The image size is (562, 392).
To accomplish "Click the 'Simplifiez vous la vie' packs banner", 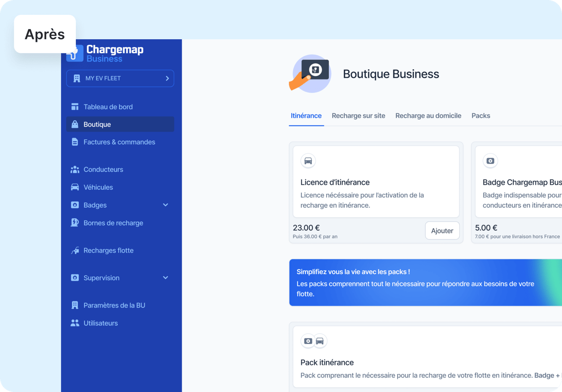I will point(426,283).
